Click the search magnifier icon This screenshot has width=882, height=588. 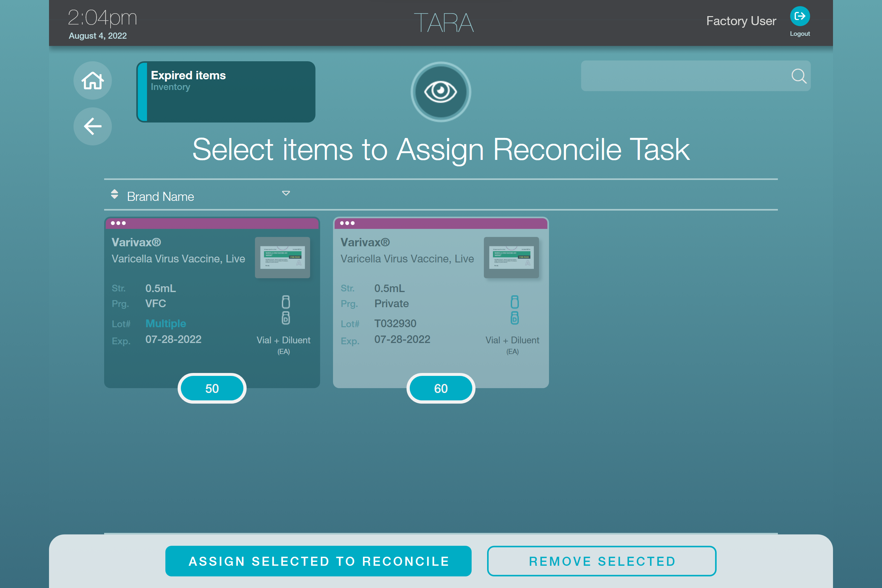pyautogui.click(x=799, y=76)
